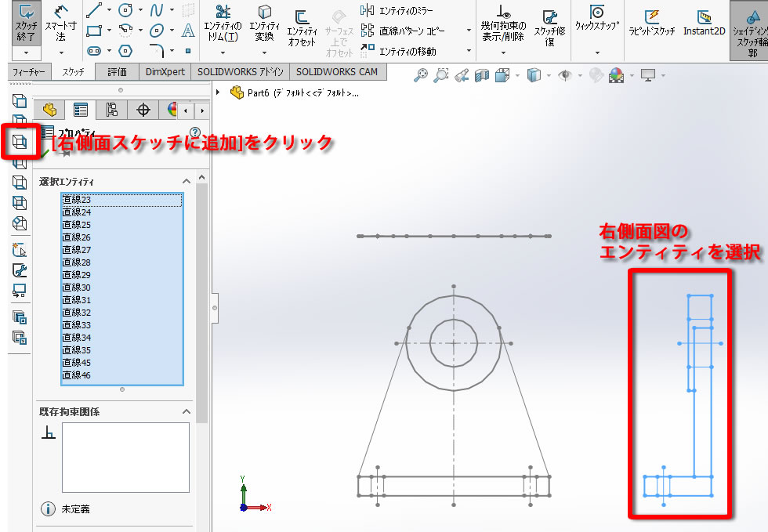Select the Spline sketch tool
Image resolution: width=768 pixels, height=532 pixels.
(157, 10)
